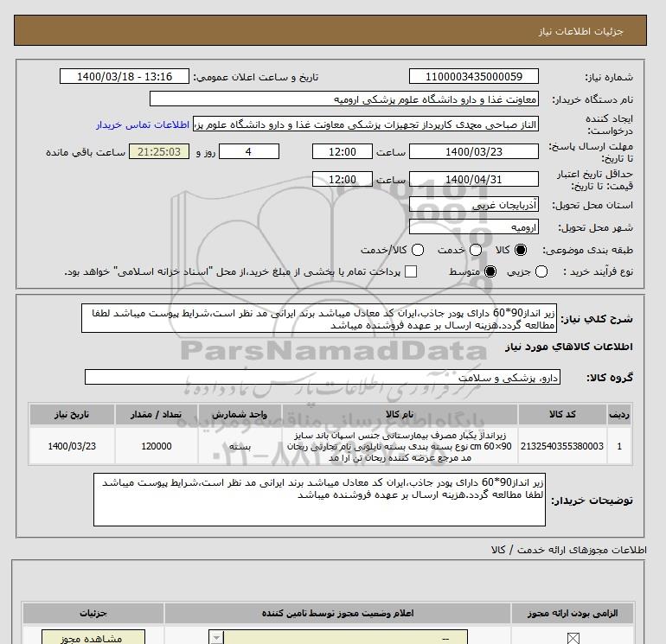Choose the کالا/خدمت radio option
Screen dimensions: 666x644
tap(418, 250)
